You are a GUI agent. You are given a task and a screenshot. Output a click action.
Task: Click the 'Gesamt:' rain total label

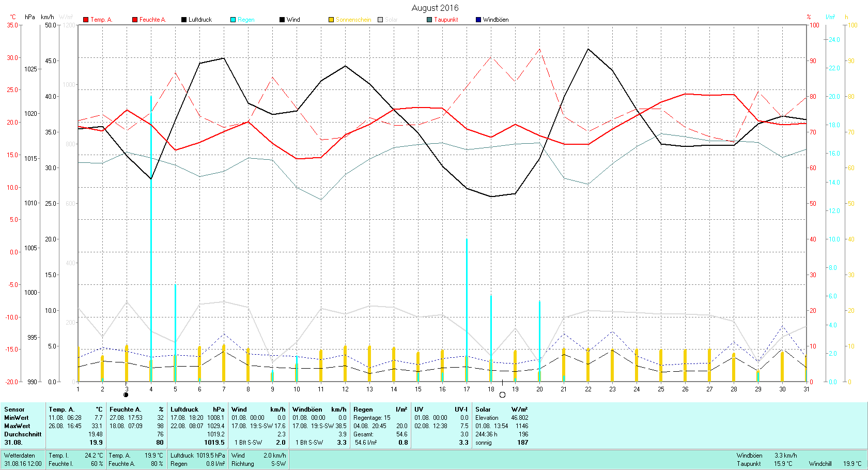coord(363,434)
